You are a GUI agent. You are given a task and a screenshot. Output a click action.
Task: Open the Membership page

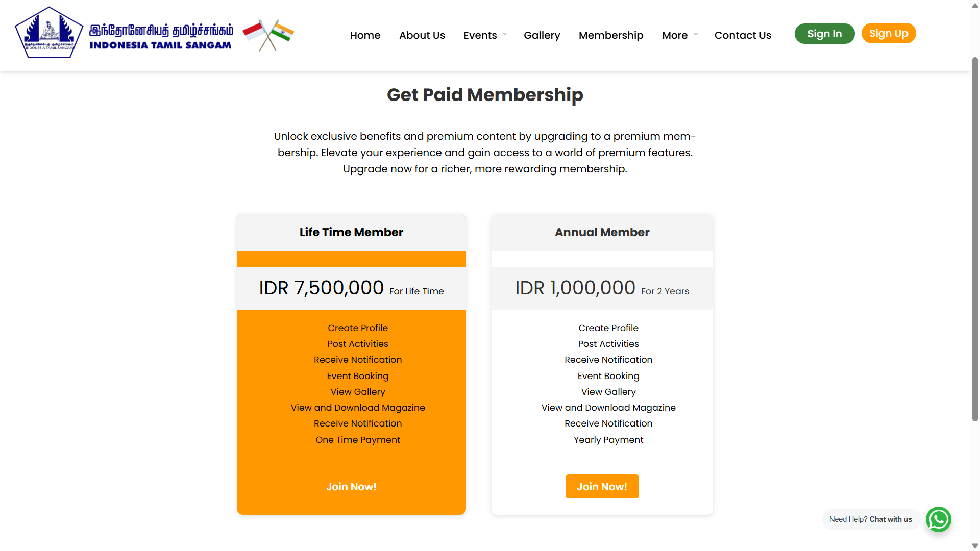click(x=611, y=35)
